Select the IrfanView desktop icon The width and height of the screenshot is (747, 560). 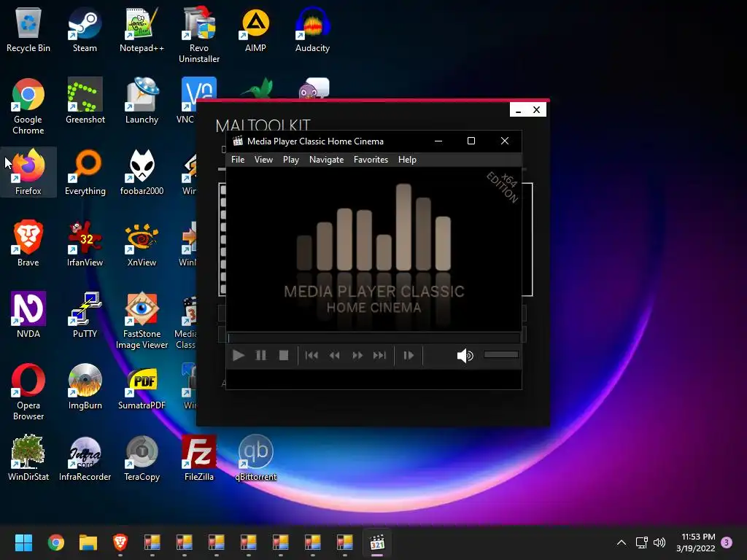tap(85, 244)
